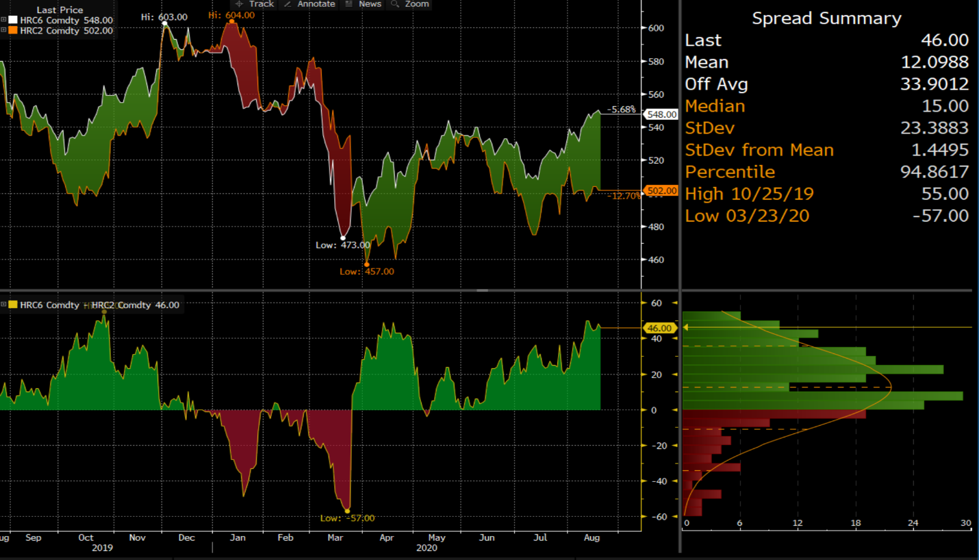The image size is (979, 560).
Task: Click the Annotate pencil icon
Action: coord(288,4)
